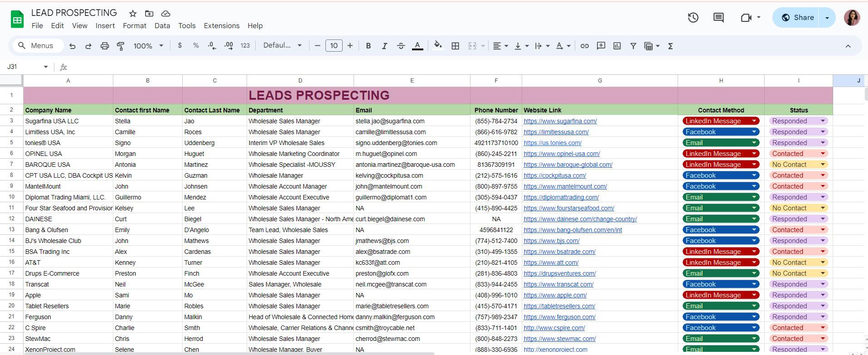The image size is (868, 355).
Task: Increase the font size
Action: [x=350, y=46]
